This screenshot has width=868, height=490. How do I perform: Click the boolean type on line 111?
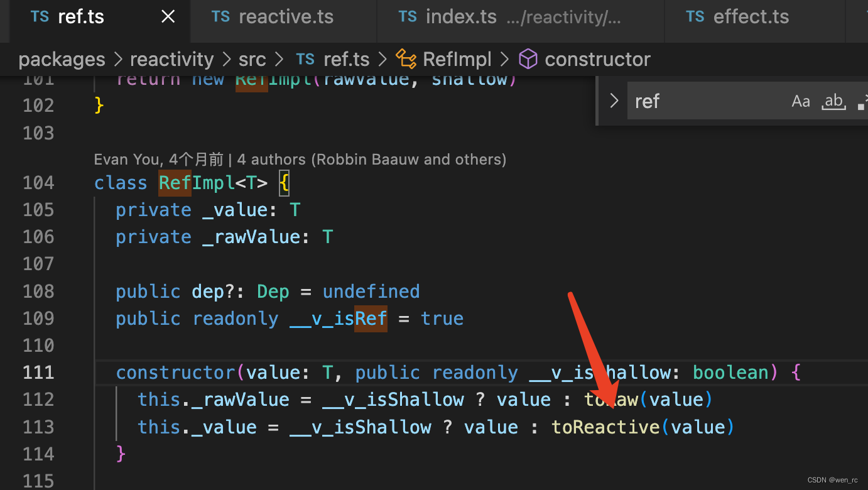730,373
